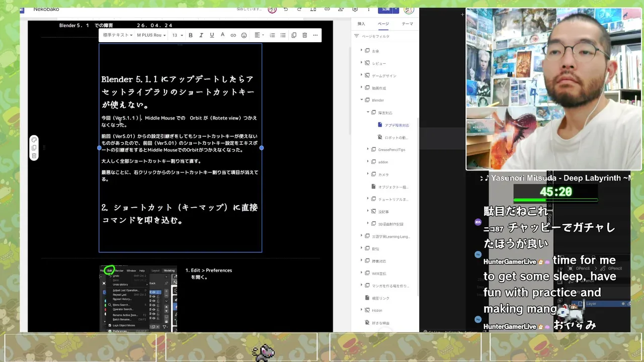644x362 pixels.
Task: Click the Nekobako site title
Action: click(46, 9)
